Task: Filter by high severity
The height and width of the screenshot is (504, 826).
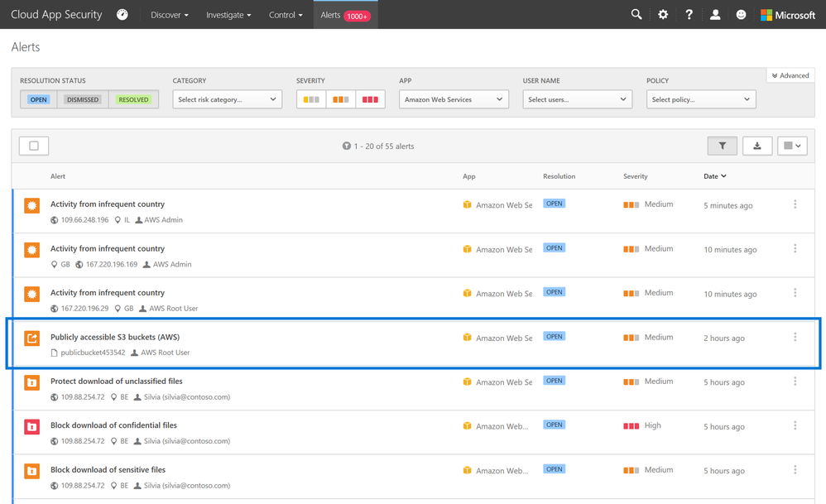Action: [370, 99]
